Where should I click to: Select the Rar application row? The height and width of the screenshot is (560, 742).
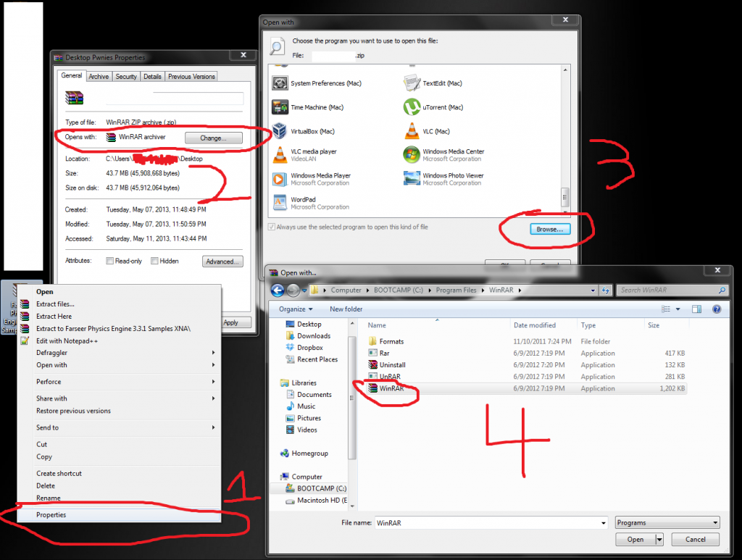coord(526,354)
